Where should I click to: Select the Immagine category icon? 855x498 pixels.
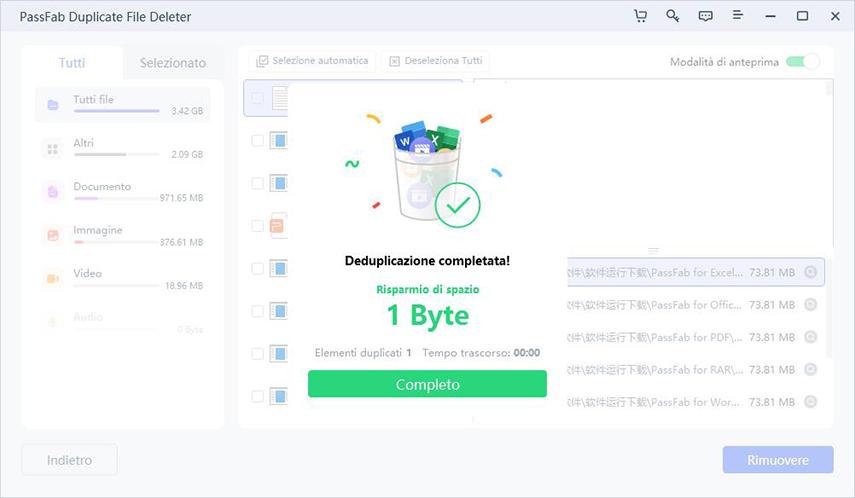52,235
